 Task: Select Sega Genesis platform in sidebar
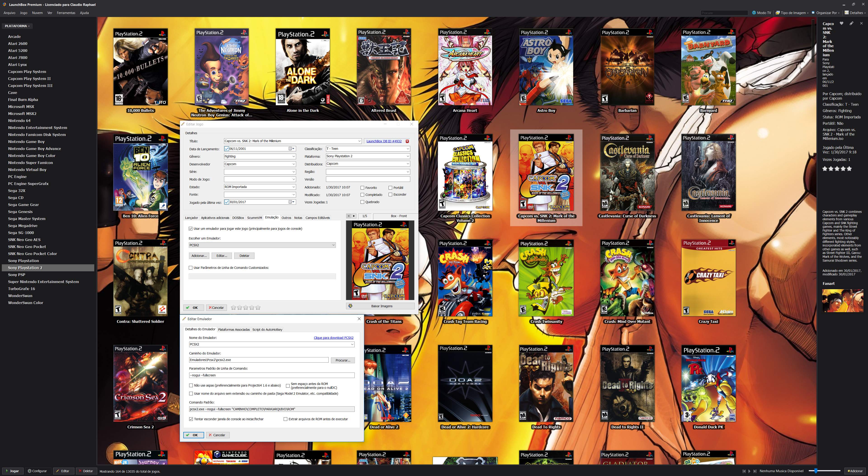click(20, 211)
